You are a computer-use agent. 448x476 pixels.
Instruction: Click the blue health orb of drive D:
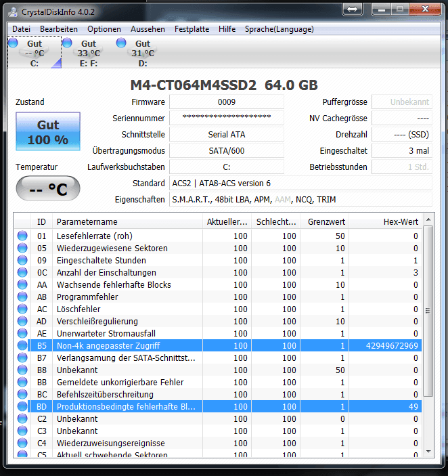(x=121, y=43)
